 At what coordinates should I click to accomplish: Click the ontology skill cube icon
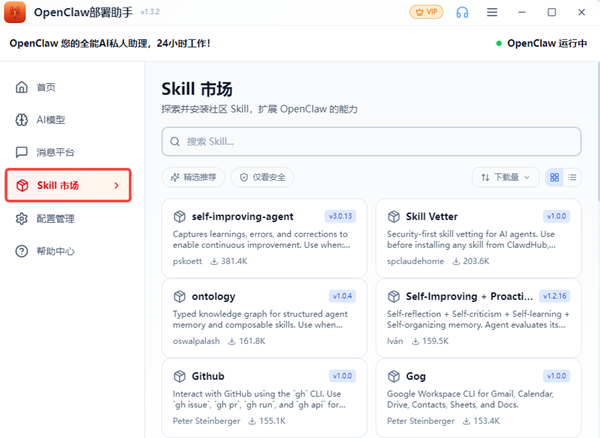pos(180,297)
